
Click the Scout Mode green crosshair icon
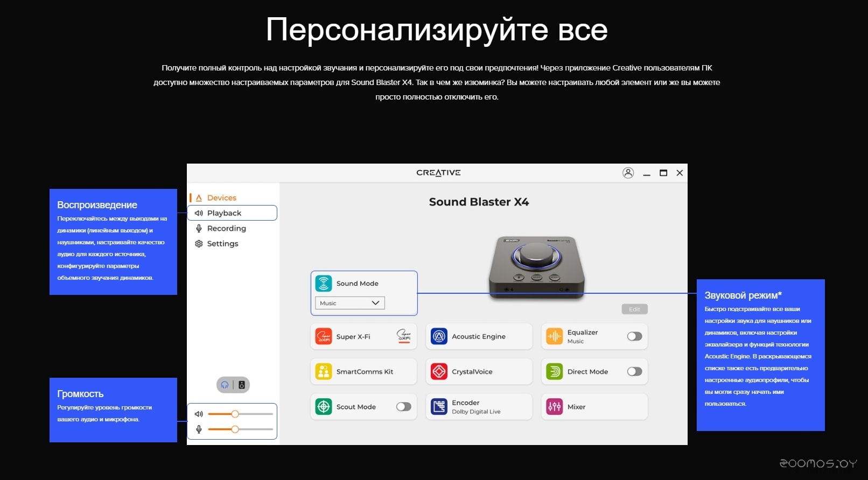[324, 407]
